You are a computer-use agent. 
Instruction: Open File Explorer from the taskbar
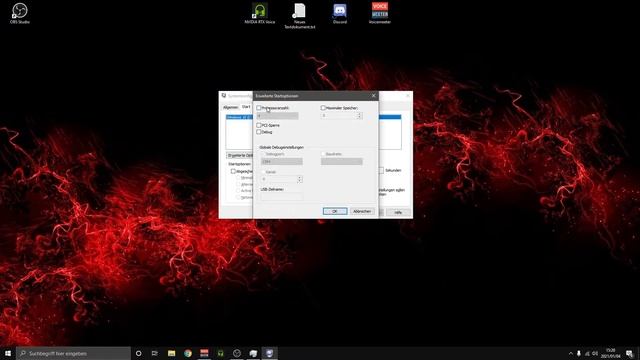(x=171, y=353)
